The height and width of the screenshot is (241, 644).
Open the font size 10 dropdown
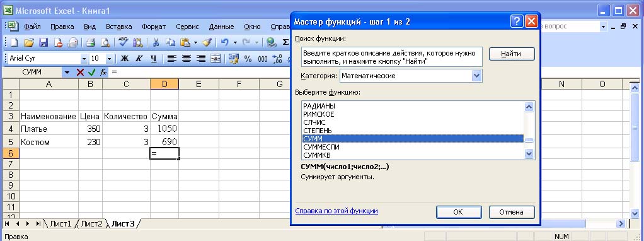(x=109, y=59)
